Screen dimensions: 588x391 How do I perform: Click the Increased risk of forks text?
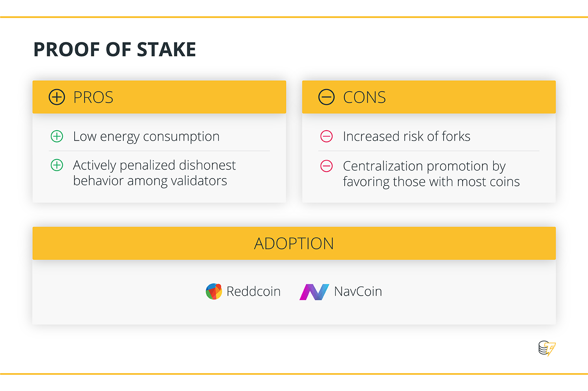point(407,136)
